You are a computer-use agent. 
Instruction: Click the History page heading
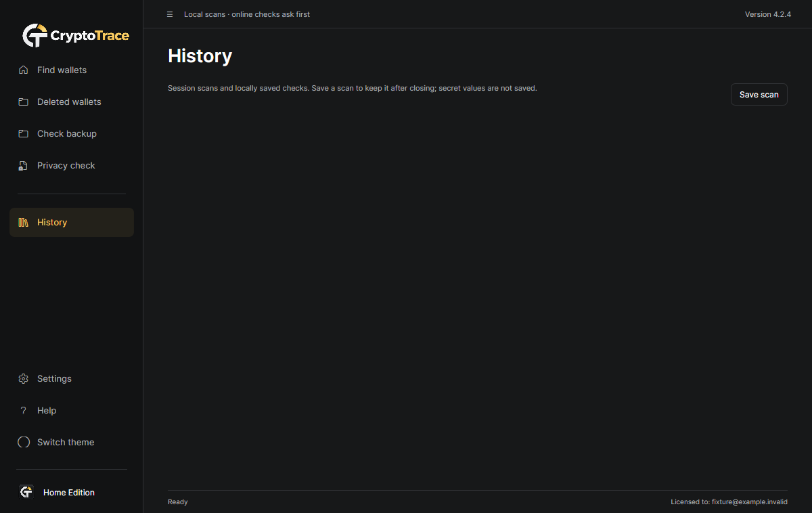pos(200,55)
